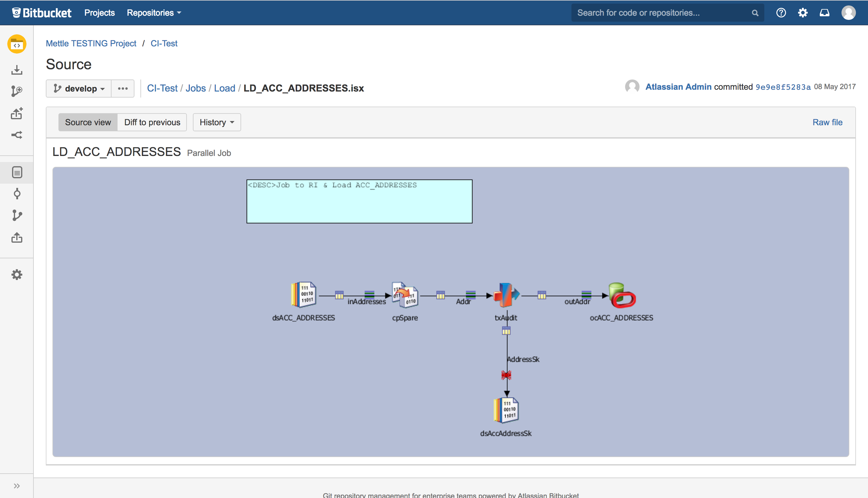Switch to Diff to previous view

click(152, 122)
